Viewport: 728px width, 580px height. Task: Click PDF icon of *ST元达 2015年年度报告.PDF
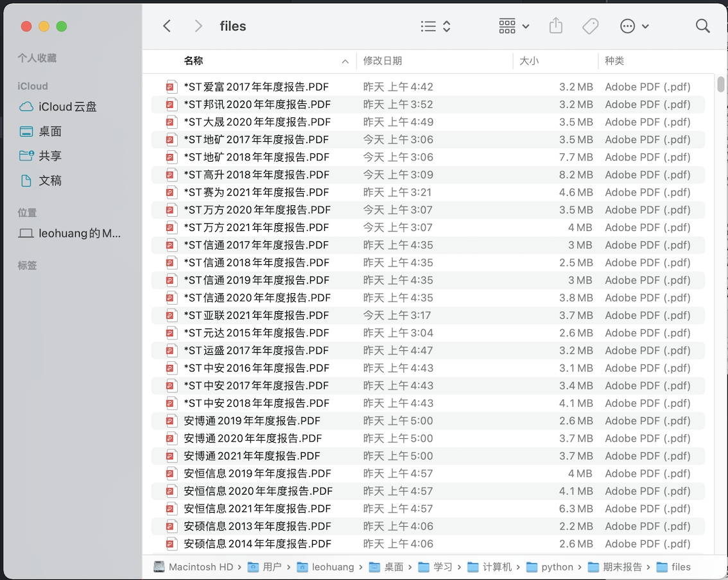171,333
